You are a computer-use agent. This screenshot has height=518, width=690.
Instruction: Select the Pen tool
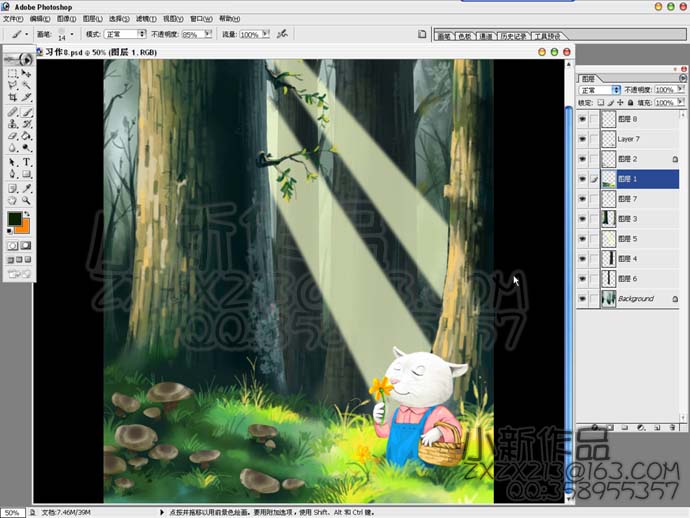[12, 174]
